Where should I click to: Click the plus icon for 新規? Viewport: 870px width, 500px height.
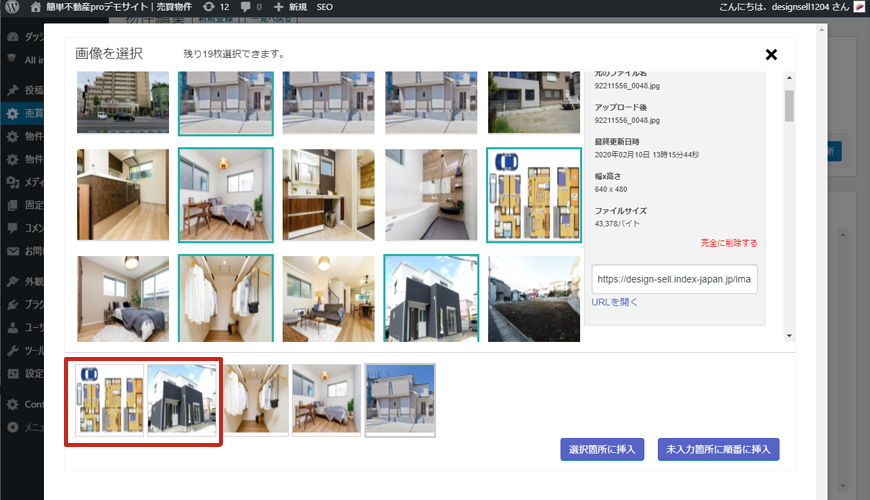tap(278, 7)
